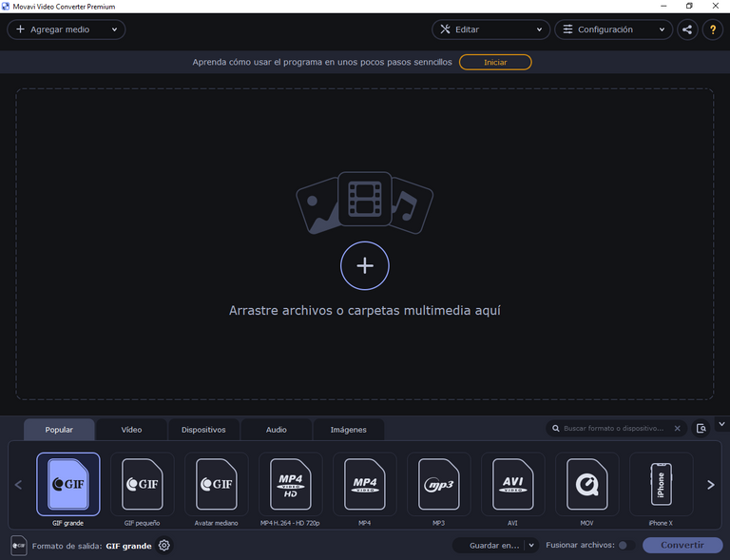The width and height of the screenshot is (730, 560).
Task: Click the detect device icon beside search
Action: 701,428
